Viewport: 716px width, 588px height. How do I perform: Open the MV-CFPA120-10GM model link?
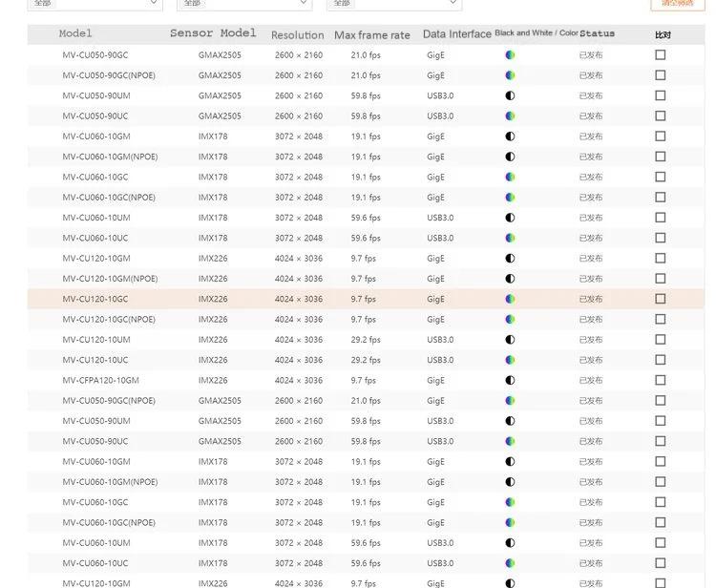100,381
